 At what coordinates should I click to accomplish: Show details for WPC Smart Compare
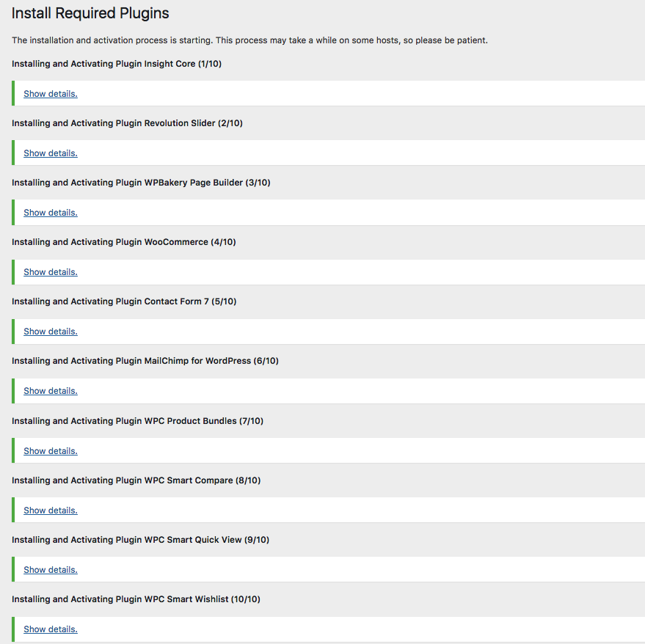pyautogui.click(x=51, y=511)
